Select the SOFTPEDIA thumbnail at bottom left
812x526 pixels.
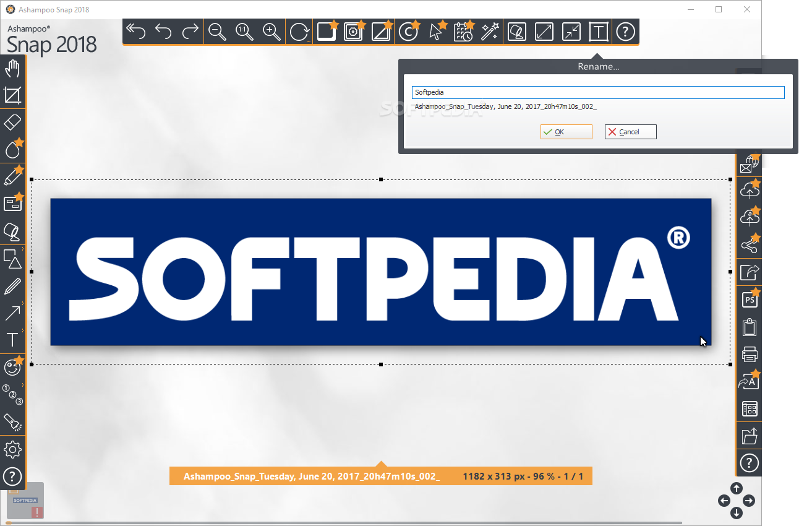[25, 500]
